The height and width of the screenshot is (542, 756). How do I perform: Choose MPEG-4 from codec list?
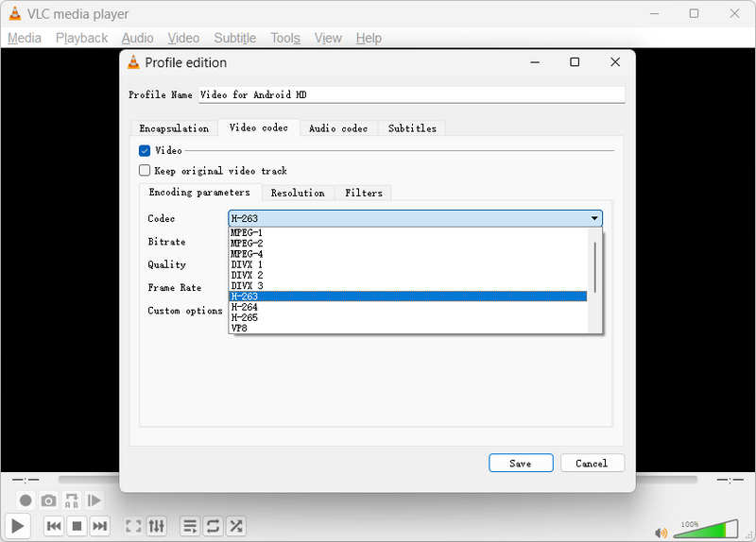[407, 254]
